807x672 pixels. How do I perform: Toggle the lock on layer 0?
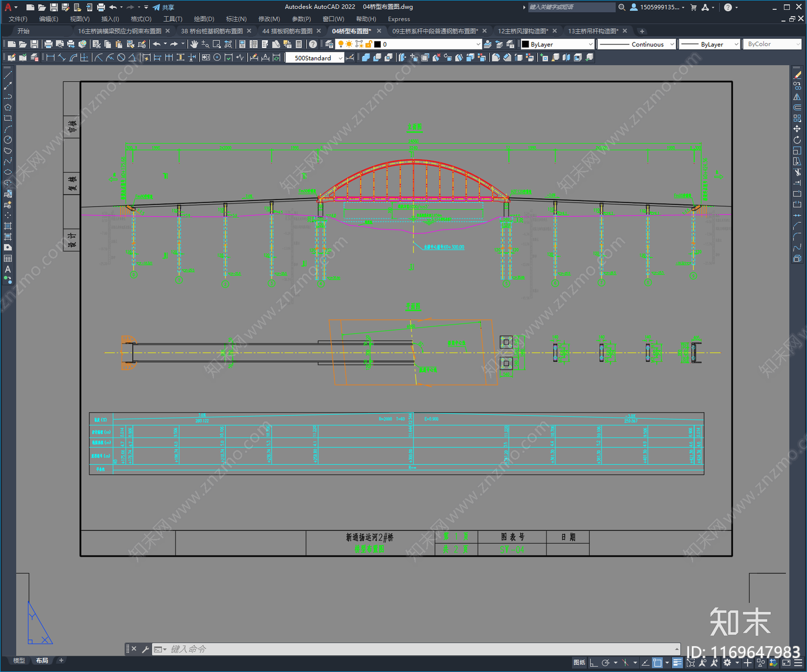[369, 44]
